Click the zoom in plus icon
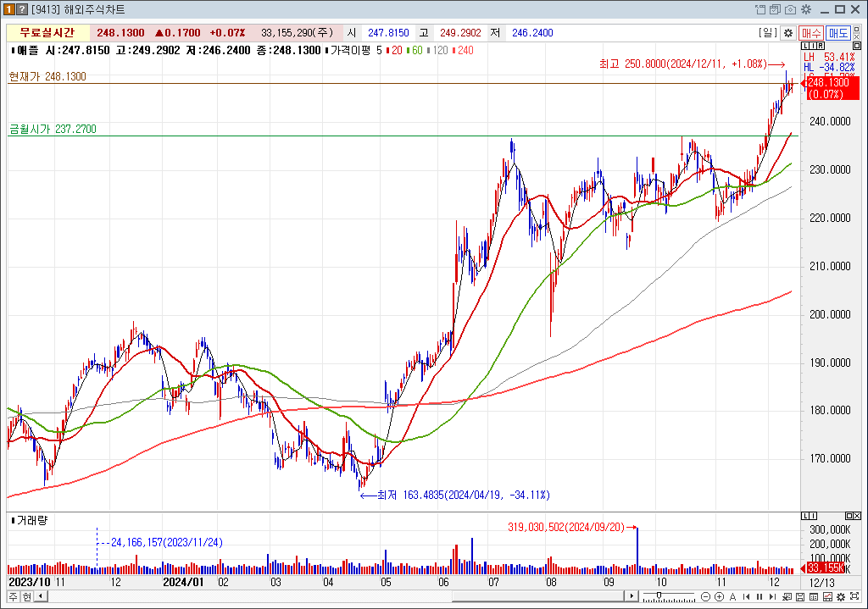The height and width of the screenshot is (609, 868). [719, 597]
